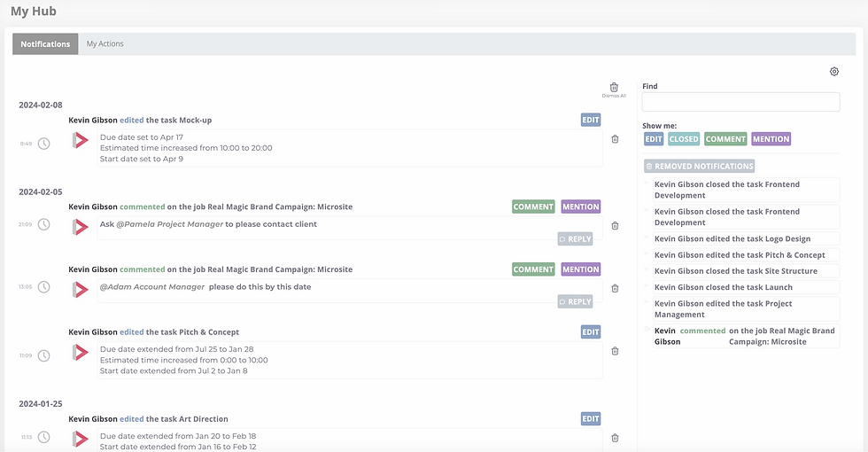Click the Find search field
The width and height of the screenshot is (868, 452).
[x=740, y=102]
